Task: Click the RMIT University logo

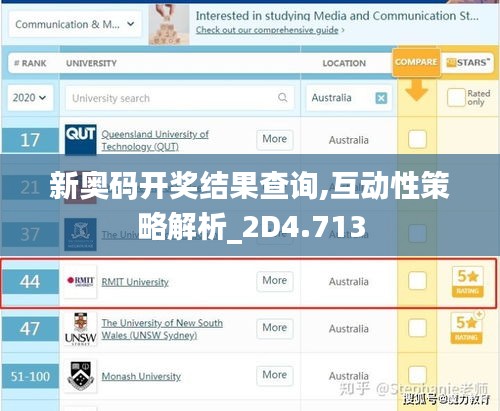Action: point(80,281)
